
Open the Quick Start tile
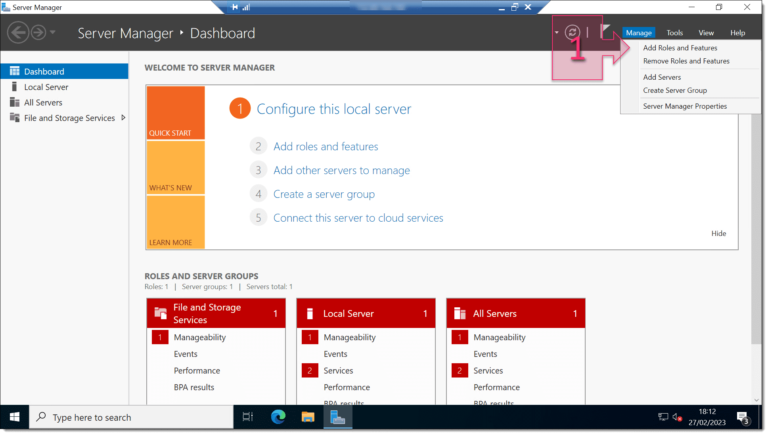tap(175, 113)
